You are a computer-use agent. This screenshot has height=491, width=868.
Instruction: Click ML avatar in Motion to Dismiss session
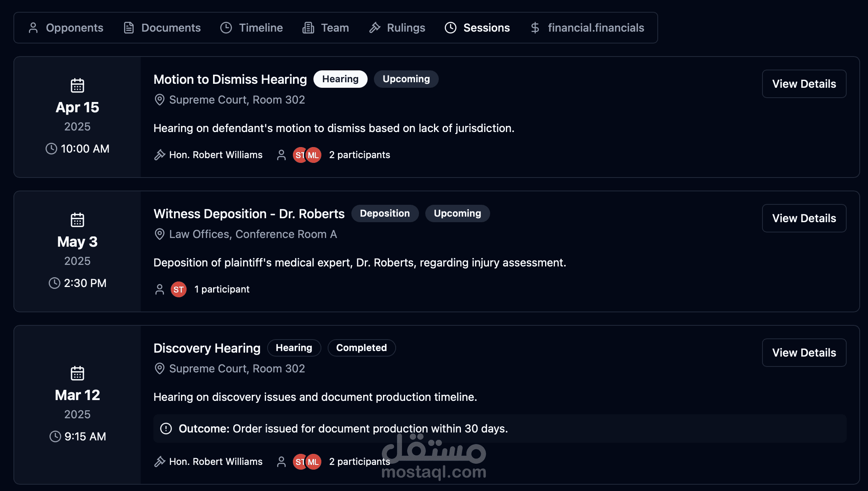tap(314, 155)
